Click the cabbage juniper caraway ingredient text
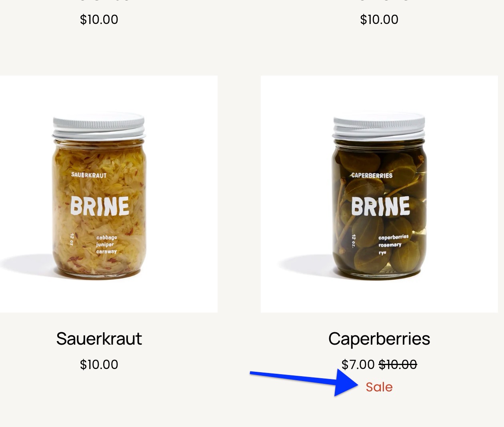 tap(106, 244)
